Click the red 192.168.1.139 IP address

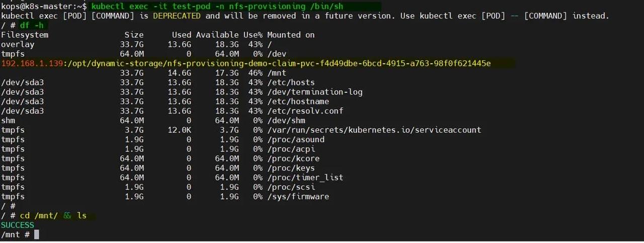pos(31,63)
